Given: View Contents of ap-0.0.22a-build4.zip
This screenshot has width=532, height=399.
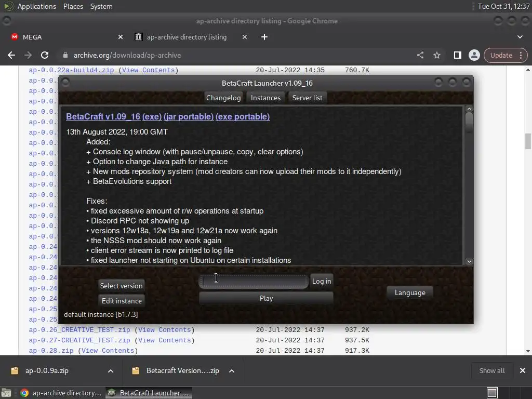Looking at the screenshot, I should click(148, 70).
